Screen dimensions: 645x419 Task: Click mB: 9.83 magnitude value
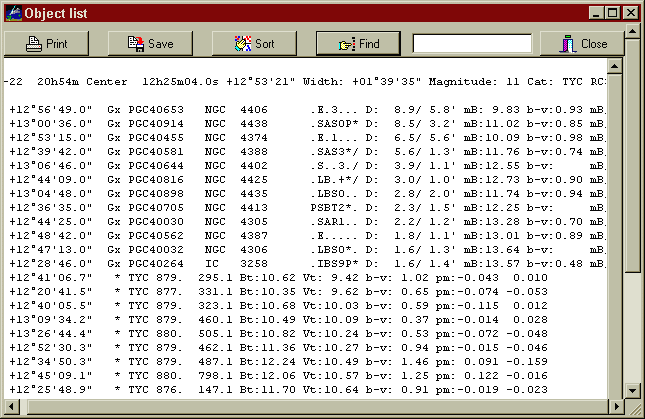[492, 110]
